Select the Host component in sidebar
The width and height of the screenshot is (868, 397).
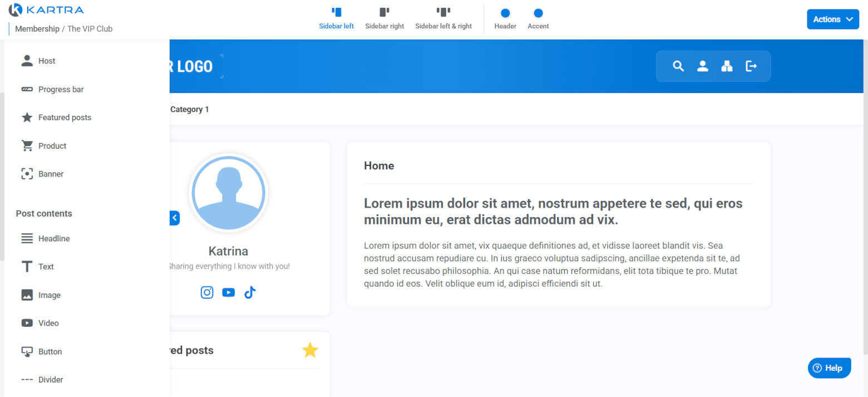(x=46, y=61)
